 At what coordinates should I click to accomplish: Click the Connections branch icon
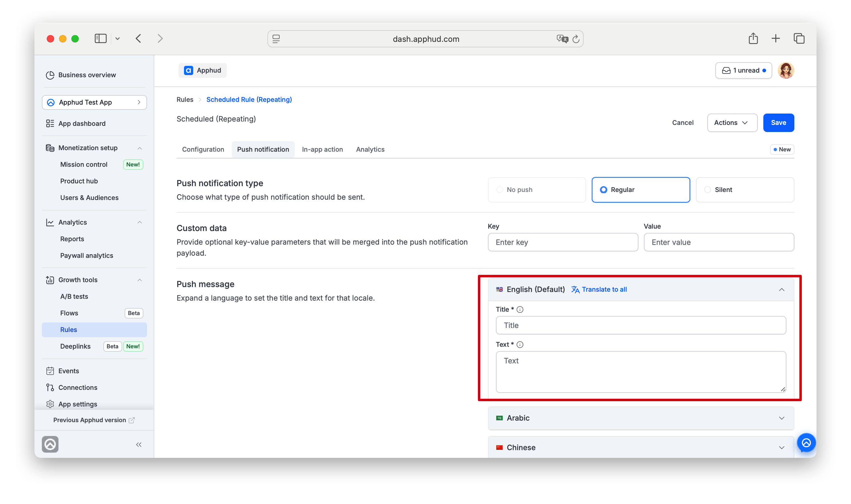click(x=50, y=387)
